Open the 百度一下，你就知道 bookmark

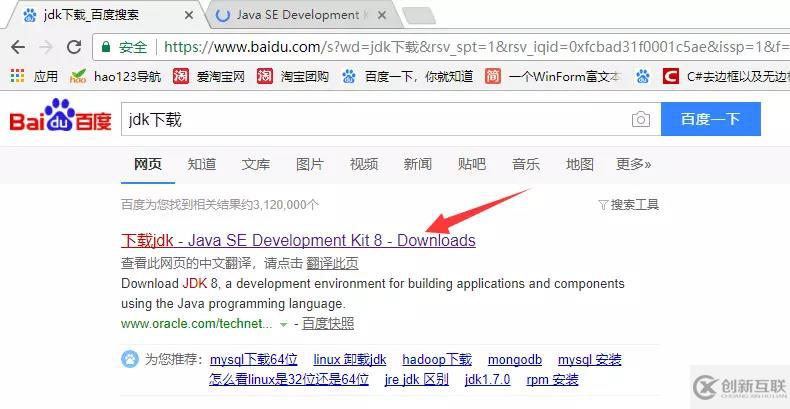(x=408, y=77)
